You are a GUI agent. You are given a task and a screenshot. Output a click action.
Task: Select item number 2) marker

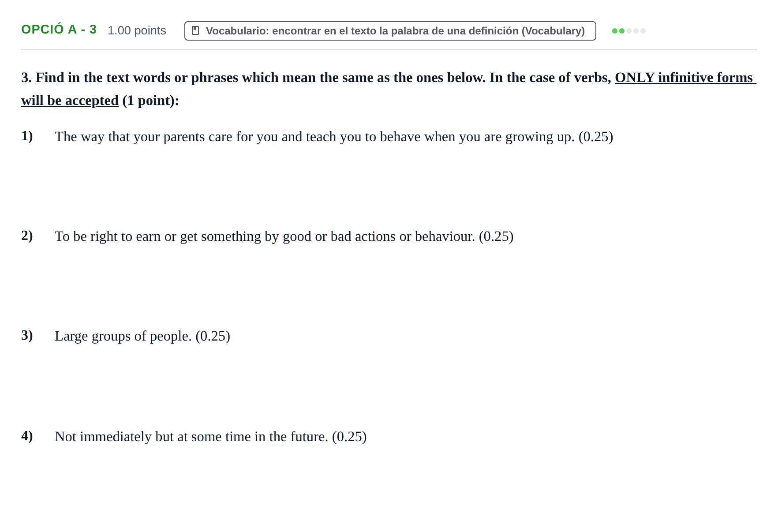click(27, 236)
